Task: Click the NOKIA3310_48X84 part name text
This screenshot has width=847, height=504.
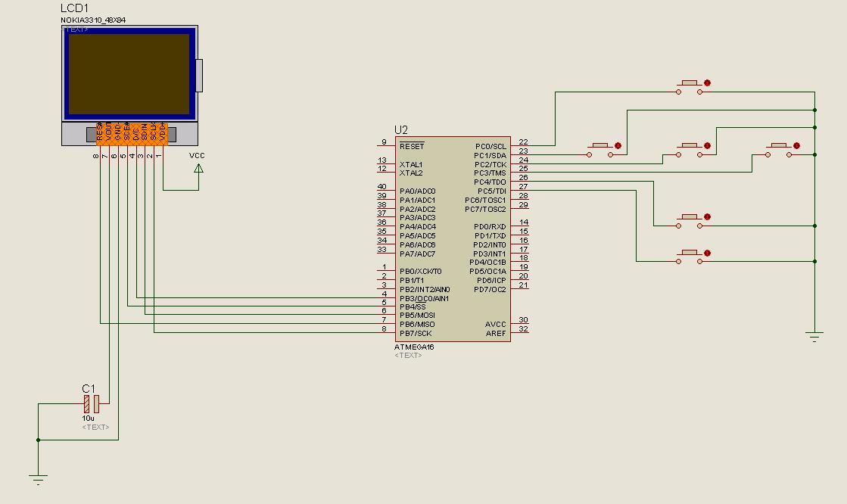Action: point(93,20)
